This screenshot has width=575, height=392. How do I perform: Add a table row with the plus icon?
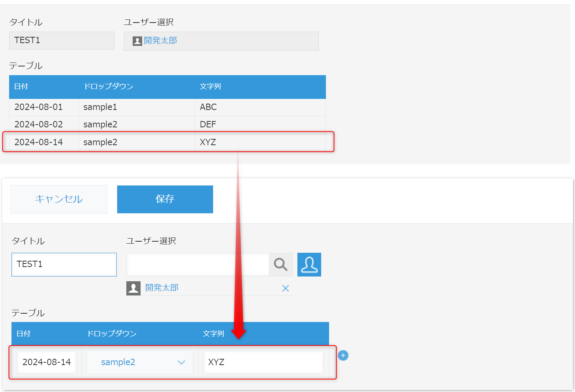point(343,356)
